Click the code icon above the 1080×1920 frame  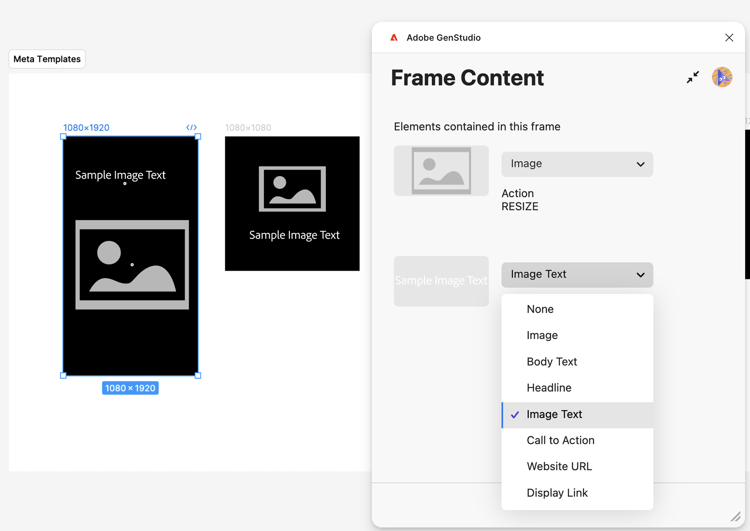(191, 127)
